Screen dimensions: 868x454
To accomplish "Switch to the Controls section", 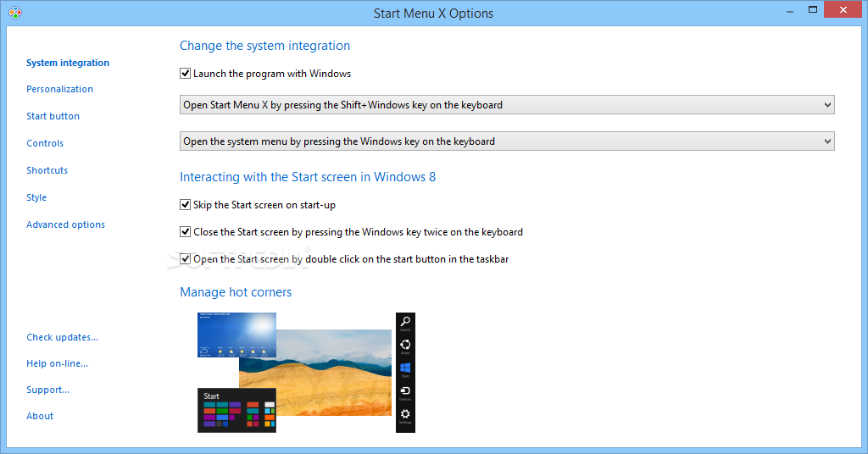I will point(45,143).
